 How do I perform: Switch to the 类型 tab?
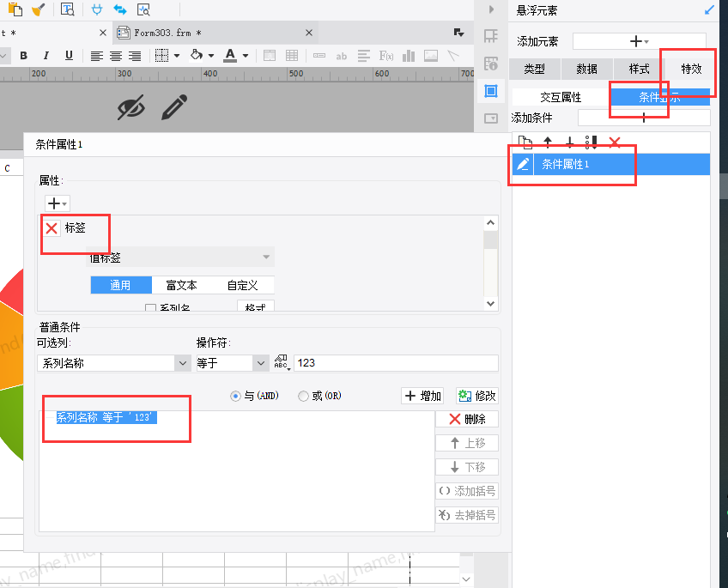coord(534,70)
